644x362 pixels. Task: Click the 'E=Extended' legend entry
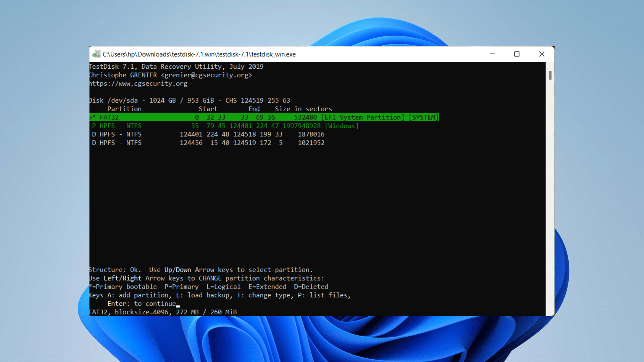pos(267,287)
